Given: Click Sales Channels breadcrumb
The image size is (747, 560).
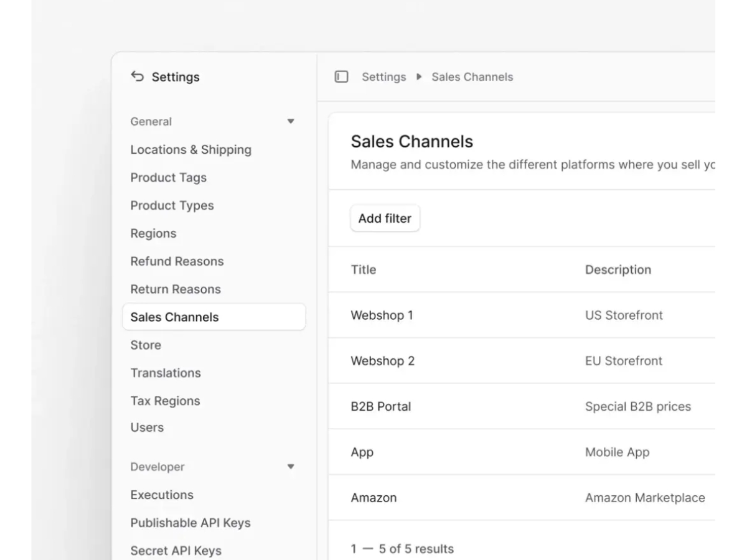Looking at the screenshot, I should coord(472,77).
